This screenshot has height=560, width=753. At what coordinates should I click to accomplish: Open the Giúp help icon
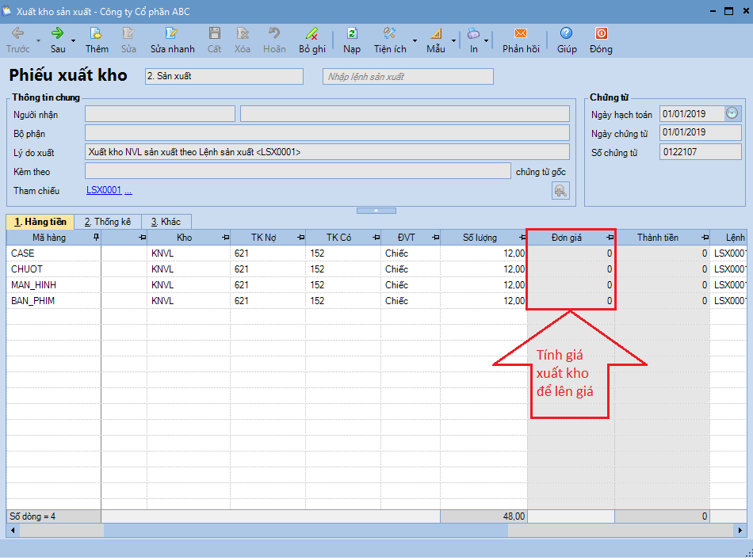click(x=566, y=33)
